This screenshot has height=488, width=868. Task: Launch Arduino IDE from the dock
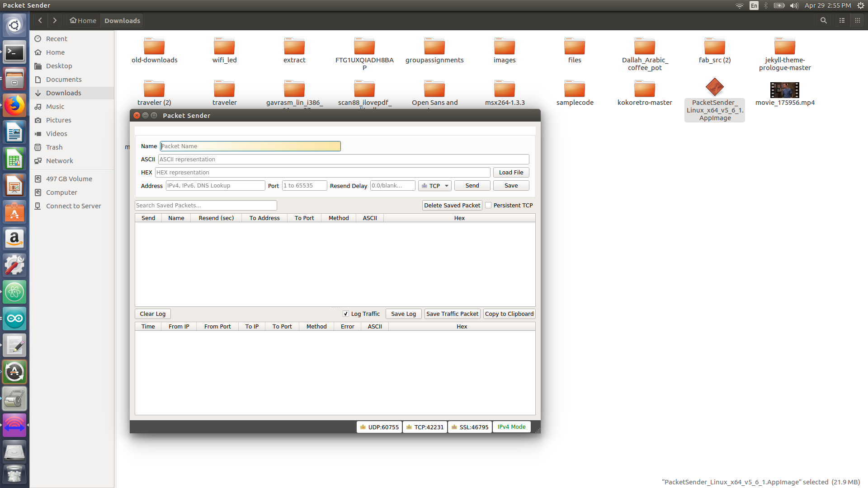14,319
